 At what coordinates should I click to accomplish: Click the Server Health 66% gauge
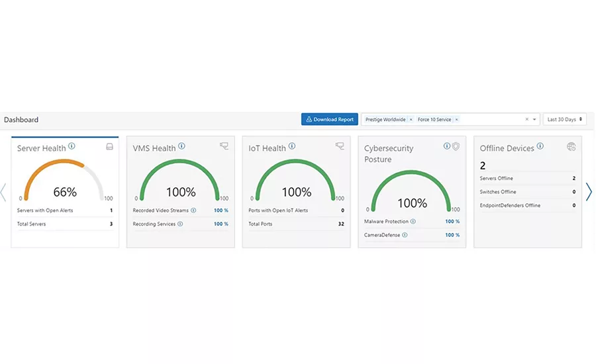(64, 181)
